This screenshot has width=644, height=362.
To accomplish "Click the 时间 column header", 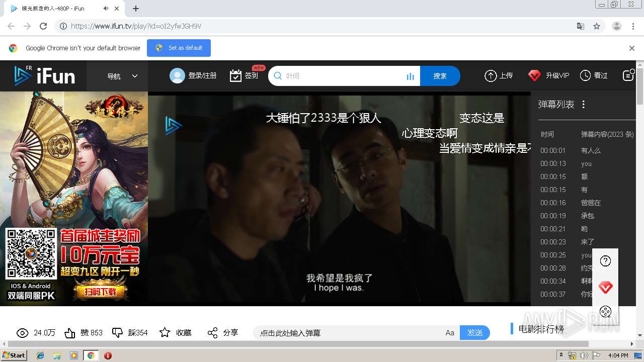I will click(x=547, y=134).
